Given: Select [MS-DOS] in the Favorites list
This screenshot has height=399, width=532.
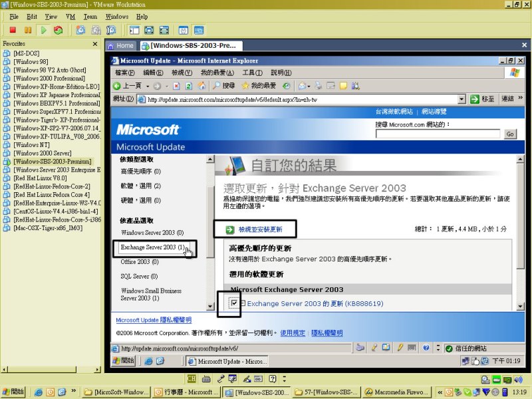Looking at the screenshot, I should coord(27,53).
